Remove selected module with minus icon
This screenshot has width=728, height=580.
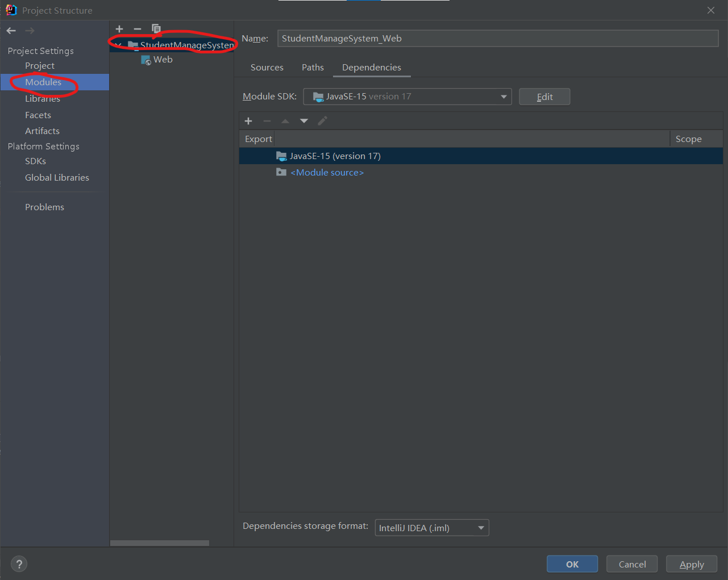138,29
